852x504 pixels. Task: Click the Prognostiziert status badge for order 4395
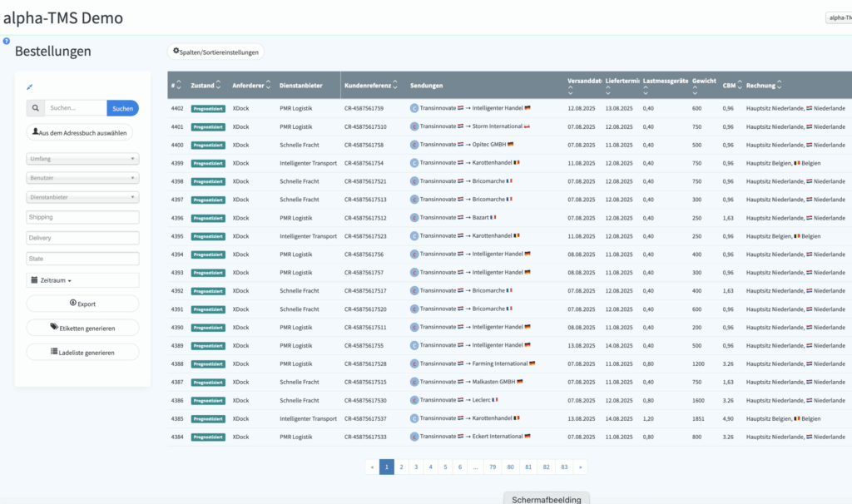click(x=208, y=237)
